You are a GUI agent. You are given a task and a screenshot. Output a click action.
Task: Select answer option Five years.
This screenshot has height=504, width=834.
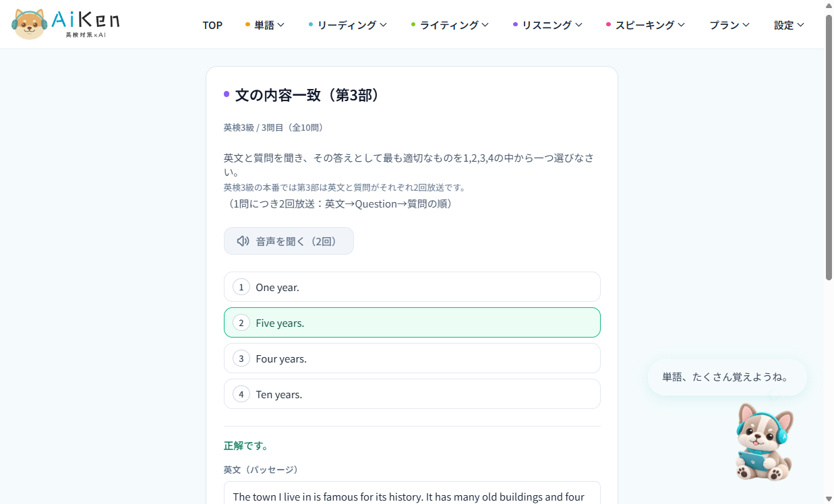(412, 323)
